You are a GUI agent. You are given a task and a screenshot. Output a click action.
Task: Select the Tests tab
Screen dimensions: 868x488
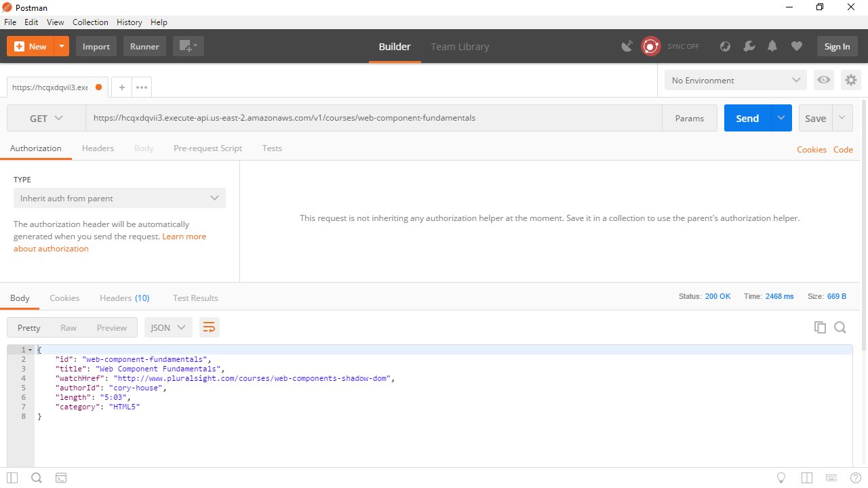click(272, 148)
